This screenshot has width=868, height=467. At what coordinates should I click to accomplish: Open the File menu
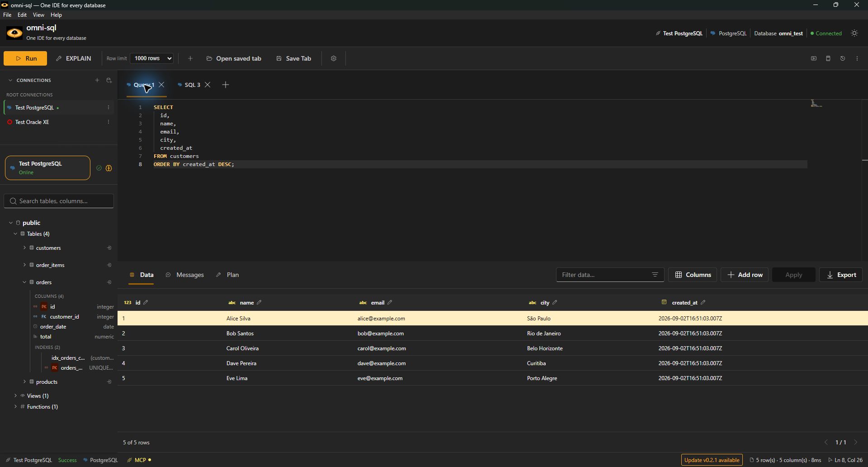pos(7,15)
